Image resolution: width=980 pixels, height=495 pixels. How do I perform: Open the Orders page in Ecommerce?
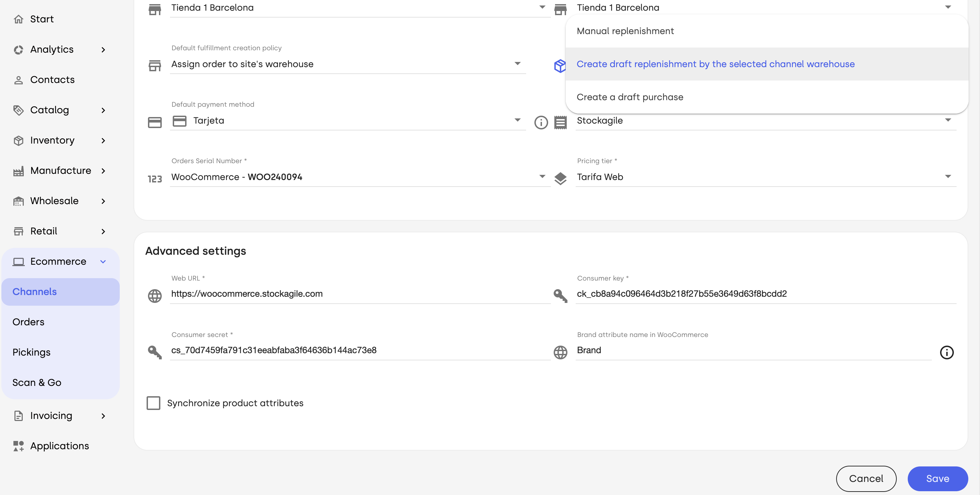coord(29,322)
